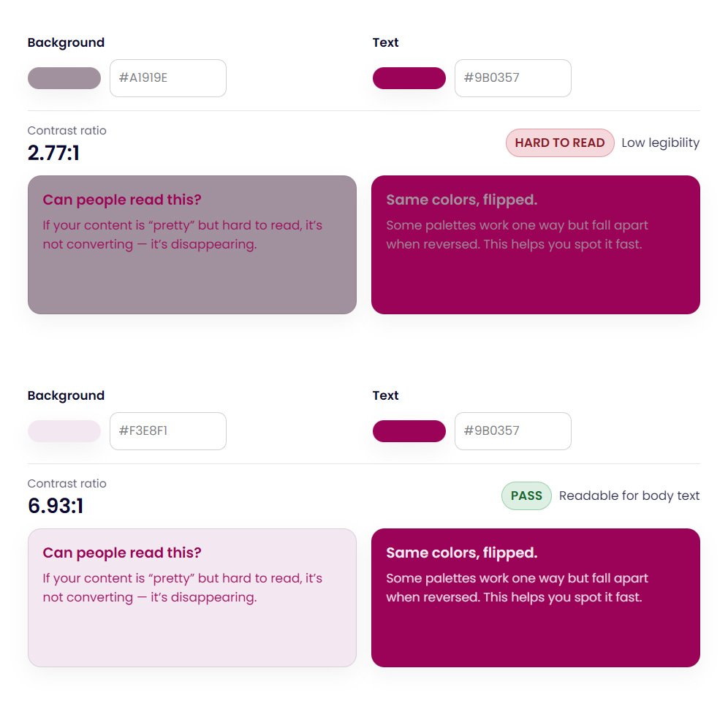Focus the text hex field in the 6.93:1 checker
The width and height of the screenshot is (728, 706).
coord(513,431)
